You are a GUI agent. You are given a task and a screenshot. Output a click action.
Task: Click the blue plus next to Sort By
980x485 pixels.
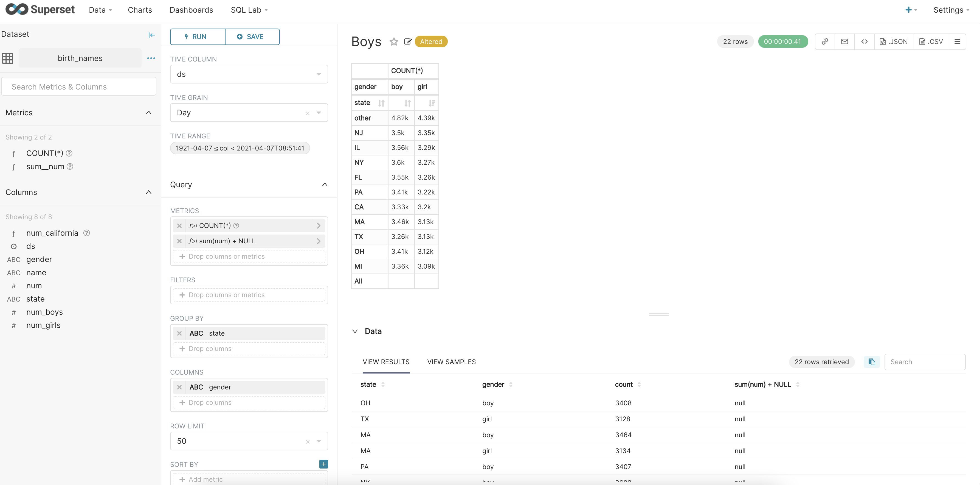pyautogui.click(x=323, y=464)
